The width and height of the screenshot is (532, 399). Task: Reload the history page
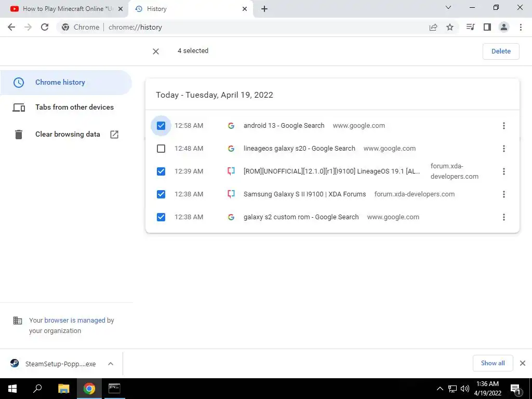(x=45, y=27)
